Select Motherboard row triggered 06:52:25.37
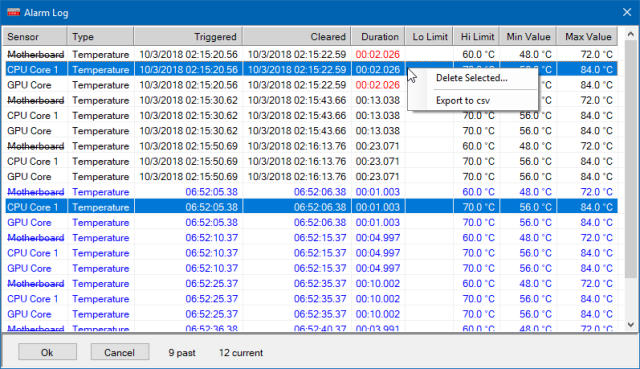The image size is (640, 369). point(311,284)
